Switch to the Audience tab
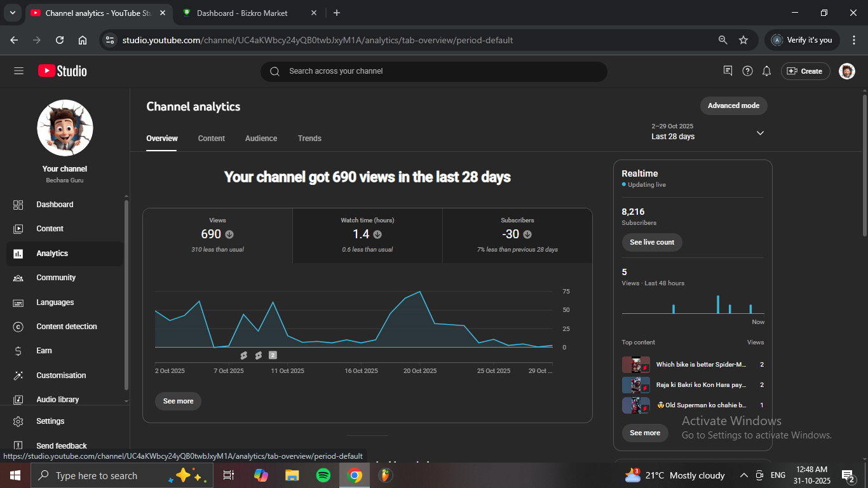868x488 pixels. (x=261, y=139)
